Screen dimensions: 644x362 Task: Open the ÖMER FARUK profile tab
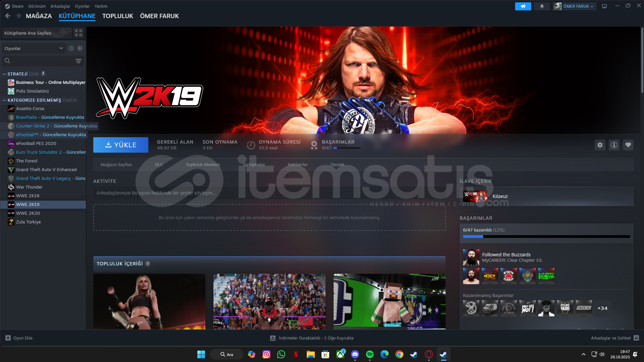click(x=159, y=16)
